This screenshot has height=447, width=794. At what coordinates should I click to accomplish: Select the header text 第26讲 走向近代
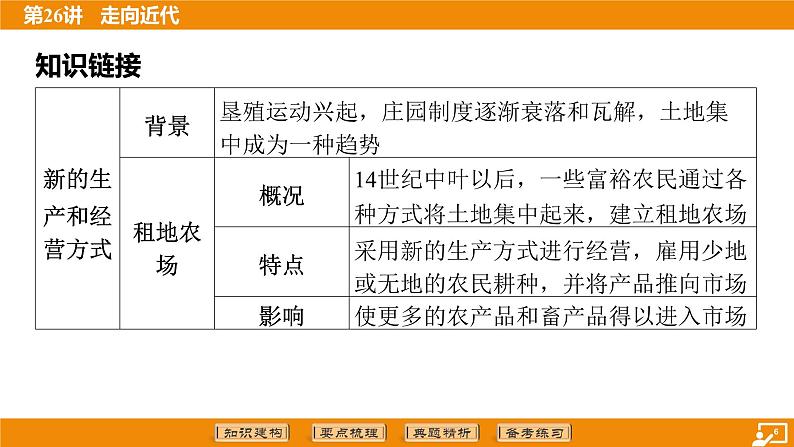[101, 15]
